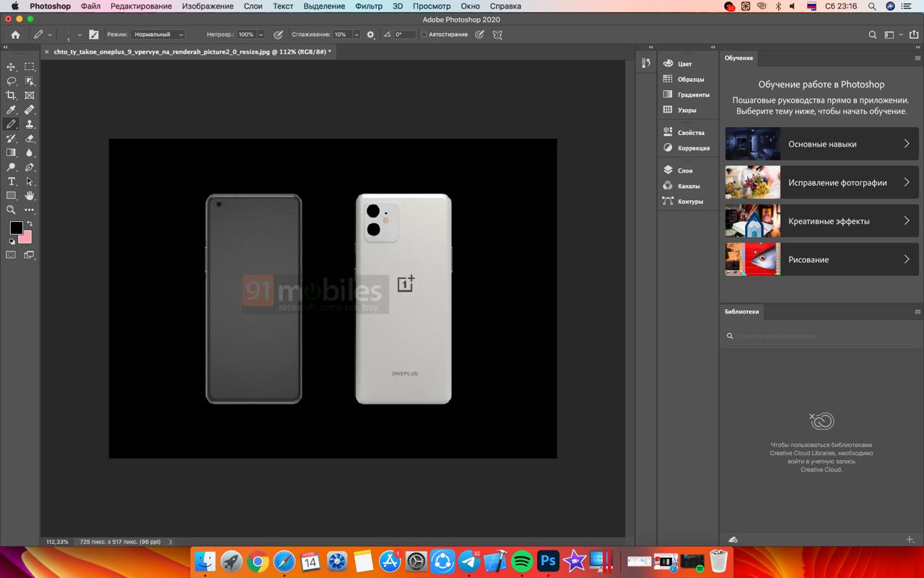Click the pink background color swatch

27,238
